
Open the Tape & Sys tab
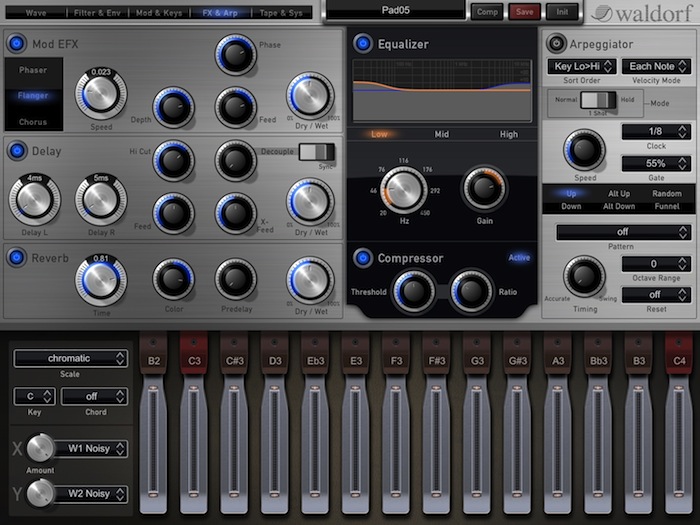[x=281, y=13]
